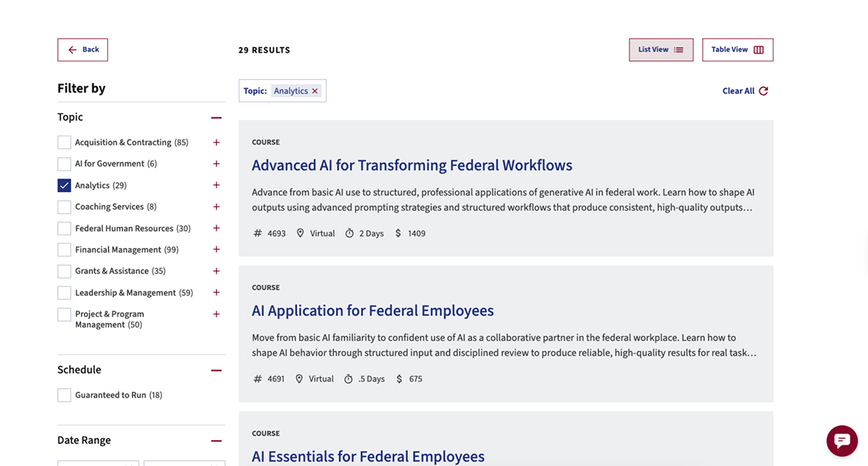Remove the Analytics filter chip
Image resolution: width=868 pixels, height=466 pixels.
point(315,91)
